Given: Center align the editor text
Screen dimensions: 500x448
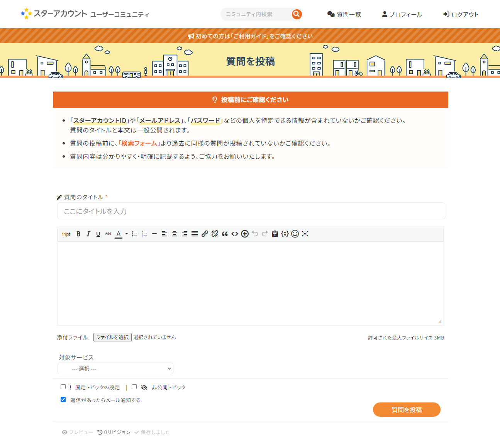Looking at the screenshot, I should (x=175, y=234).
